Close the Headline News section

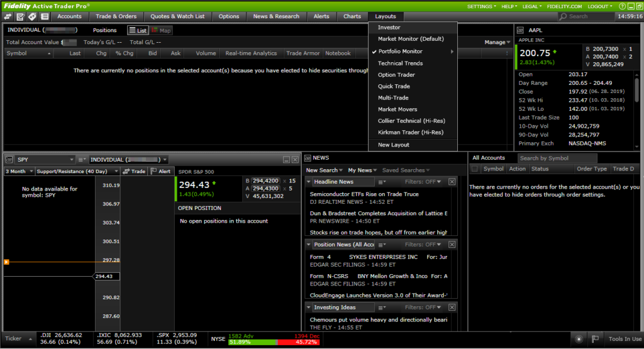(452, 182)
